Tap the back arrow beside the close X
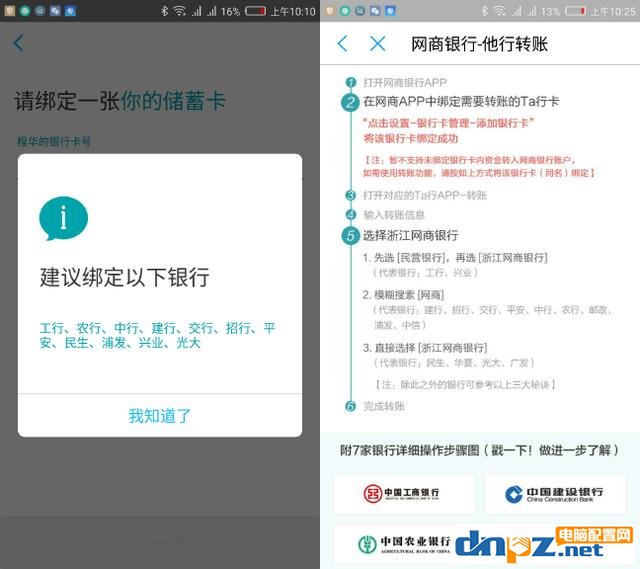The width and height of the screenshot is (640, 569). tap(343, 43)
